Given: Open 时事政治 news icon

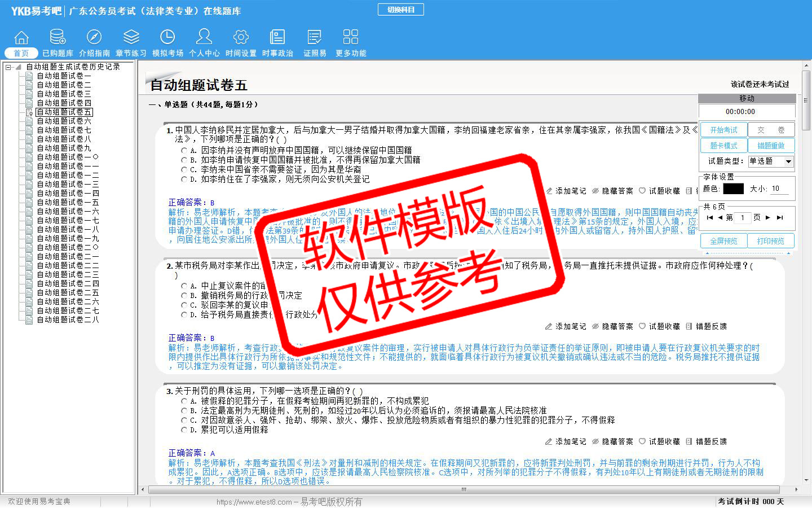Looking at the screenshot, I should point(277,38).
